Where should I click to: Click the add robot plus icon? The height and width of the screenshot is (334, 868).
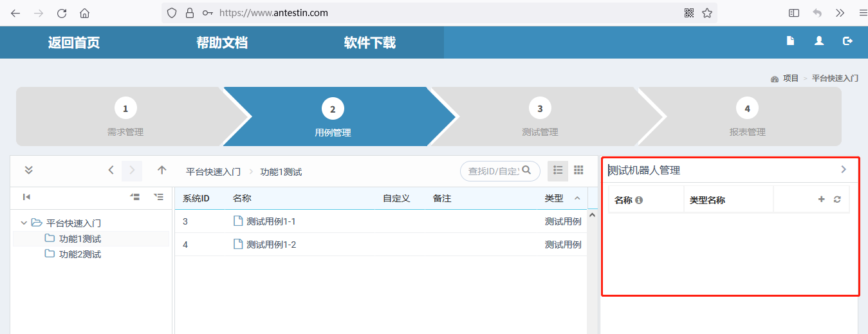click(x=821, y=199)
